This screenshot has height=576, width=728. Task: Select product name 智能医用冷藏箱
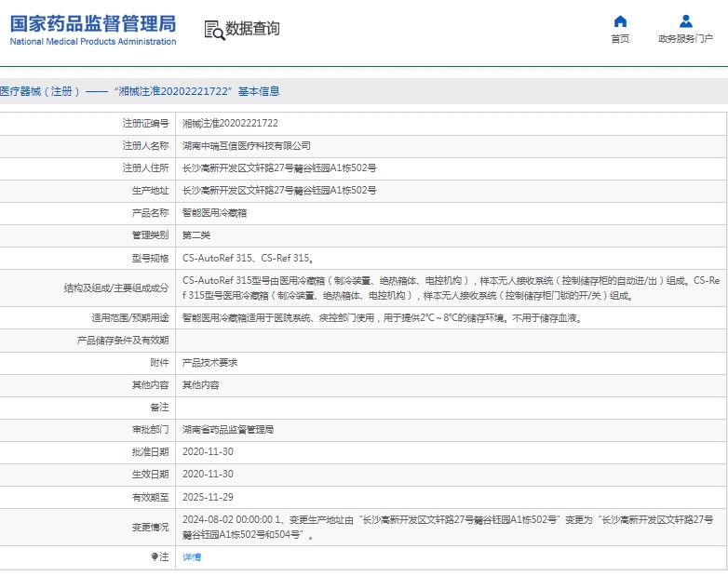(x=214, y=213)
